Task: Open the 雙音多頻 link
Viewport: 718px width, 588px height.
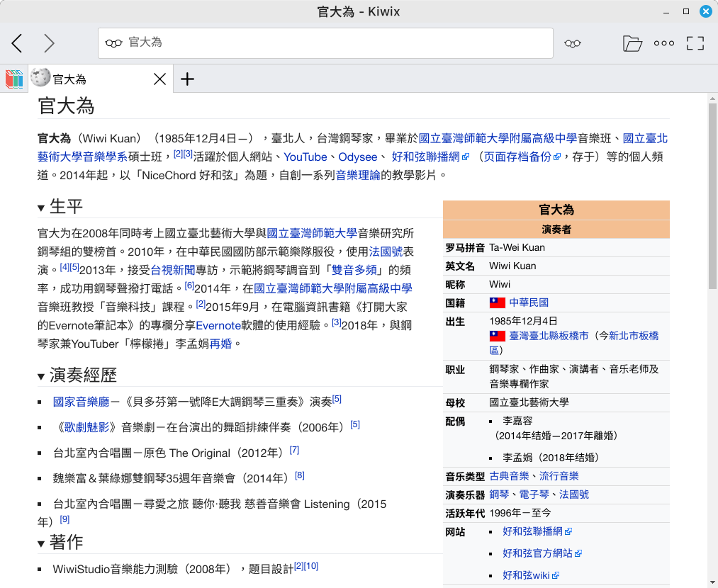Action: click(354, 270)
